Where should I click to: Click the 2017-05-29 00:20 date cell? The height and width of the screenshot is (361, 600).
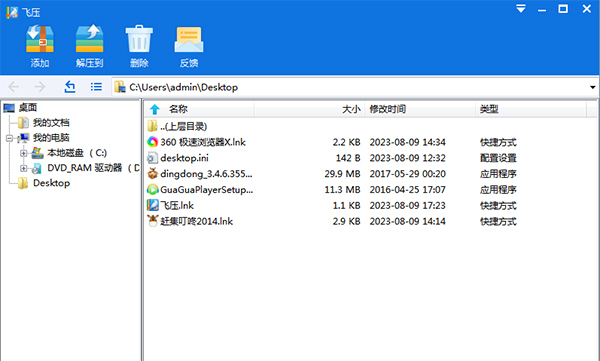(408, 174)
